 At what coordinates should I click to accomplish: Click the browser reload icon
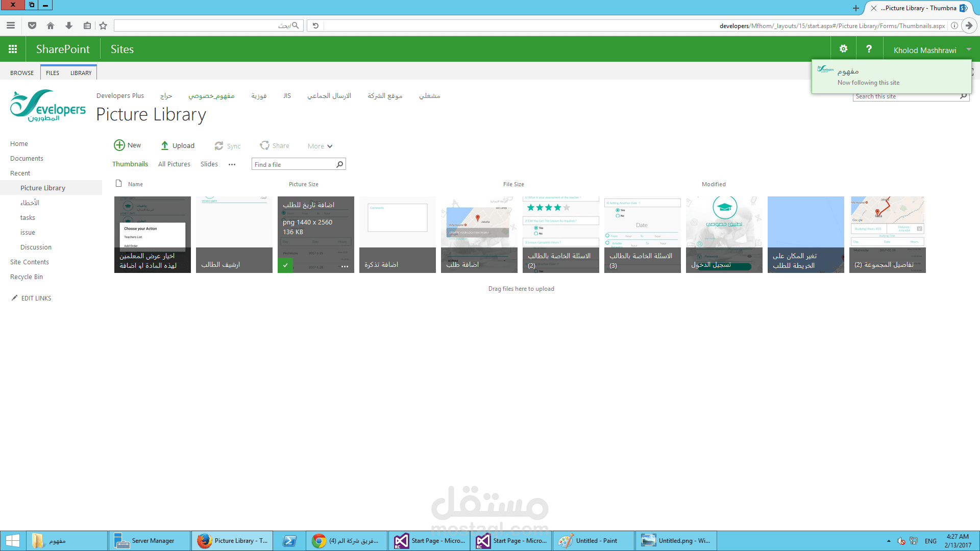pyautogui.click(x=315, y=26)
